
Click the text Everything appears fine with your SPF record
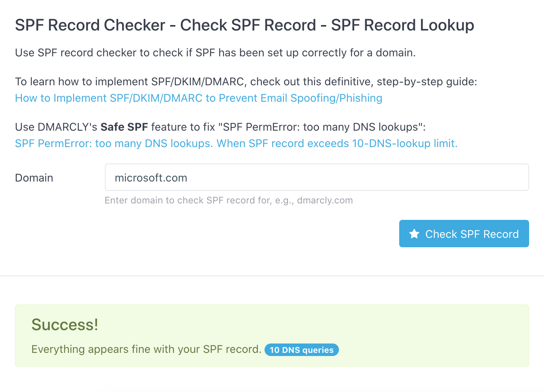[x=146, y=349]
